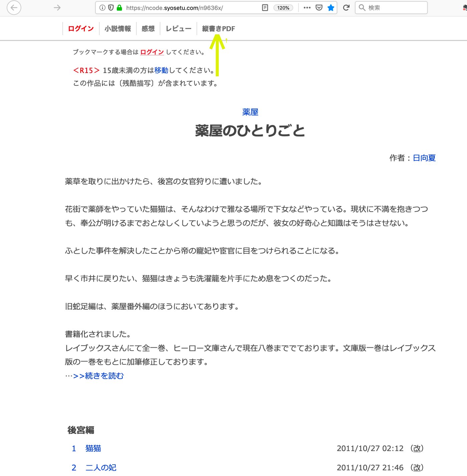This screenshot has width=467, height=476.
Task: Save page to Pocket icon
Action: pos(319,8)
